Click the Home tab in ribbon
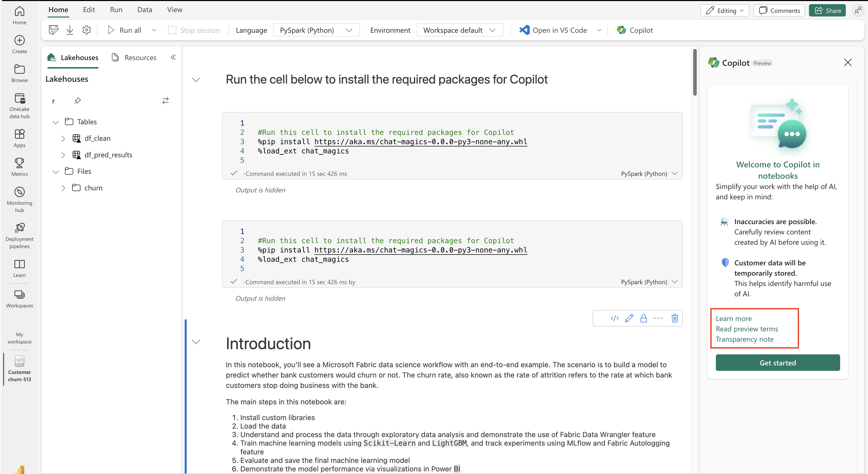 58,9
